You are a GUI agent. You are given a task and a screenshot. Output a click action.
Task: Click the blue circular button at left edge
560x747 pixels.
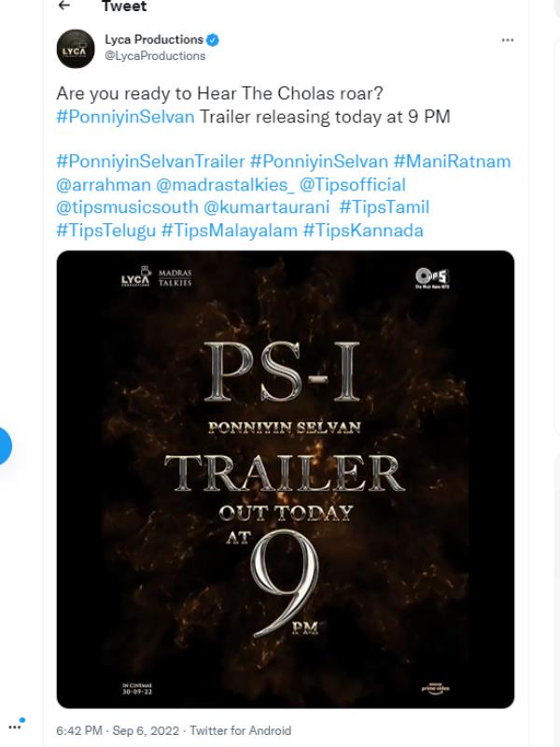[x=4, y=446]
